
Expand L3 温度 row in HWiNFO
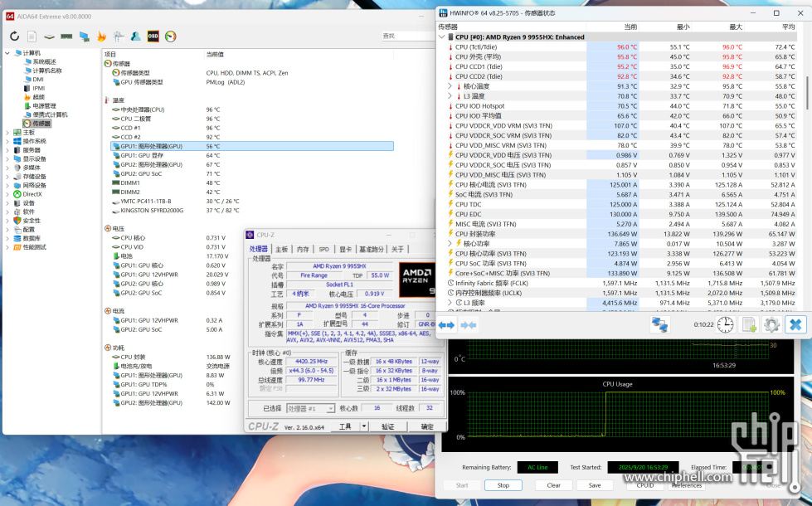pyautogui.click(x=450, y=96)
